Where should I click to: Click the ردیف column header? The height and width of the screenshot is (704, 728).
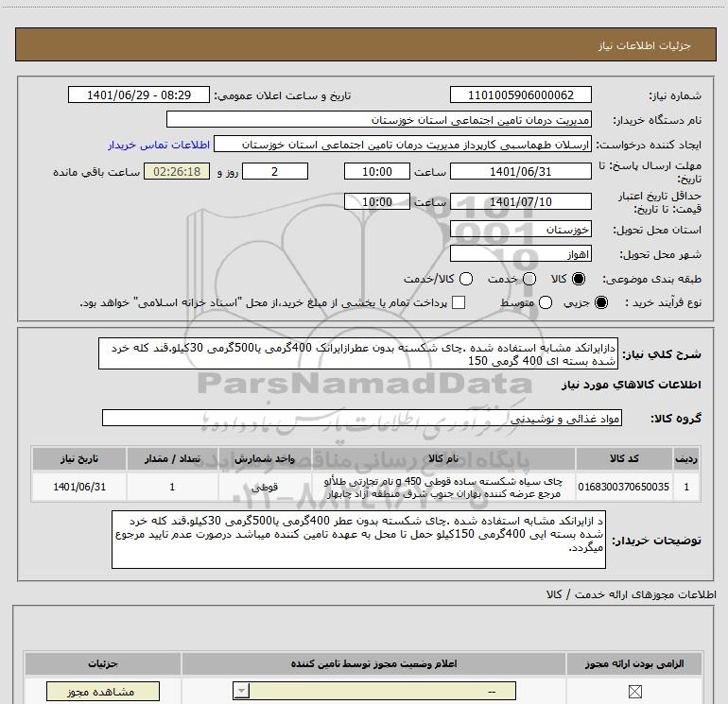click(x=686, y=458)
